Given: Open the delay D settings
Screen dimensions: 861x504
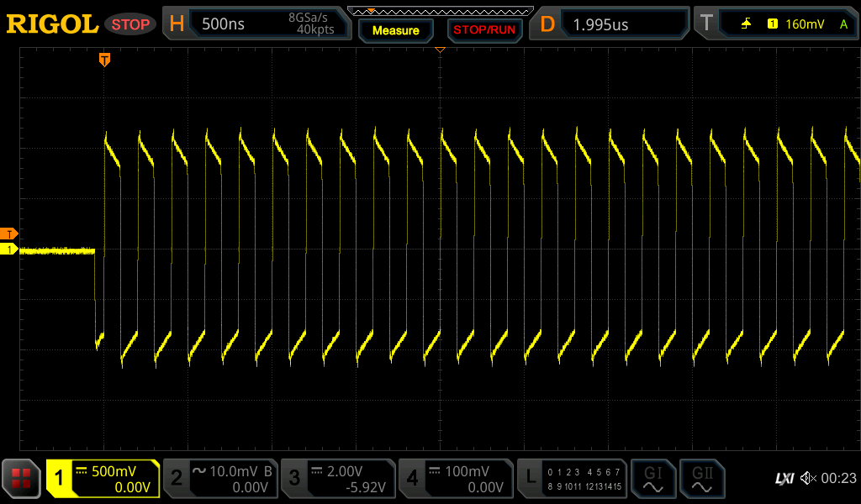Looking at the screenshot, I should pyautogui.click(x=547, y=24).
